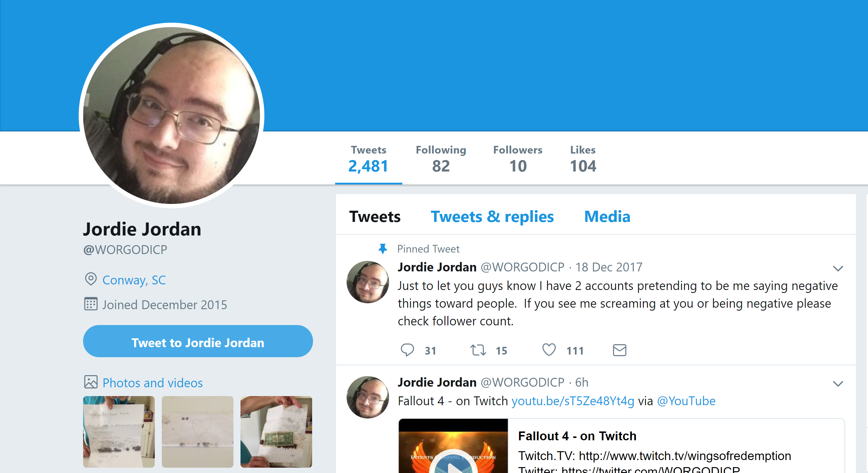Switch to the Tweets & replies tab

click(x=492, y=216)
